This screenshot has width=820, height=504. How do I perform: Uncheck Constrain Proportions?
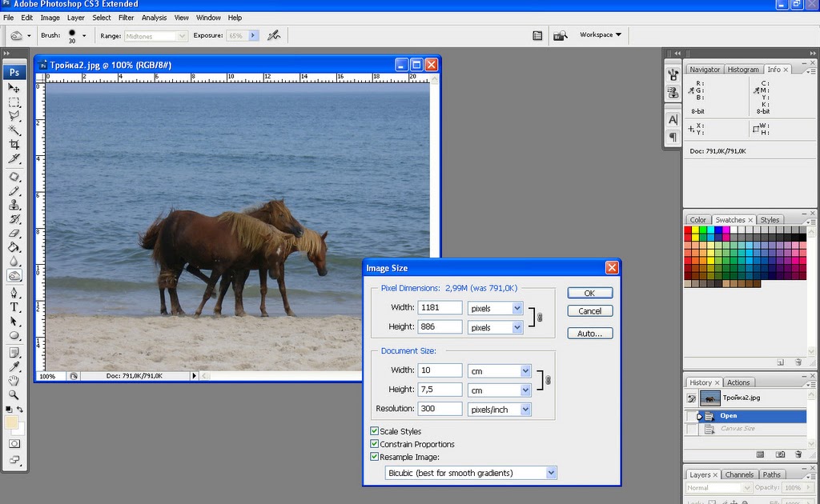[375, 444]
